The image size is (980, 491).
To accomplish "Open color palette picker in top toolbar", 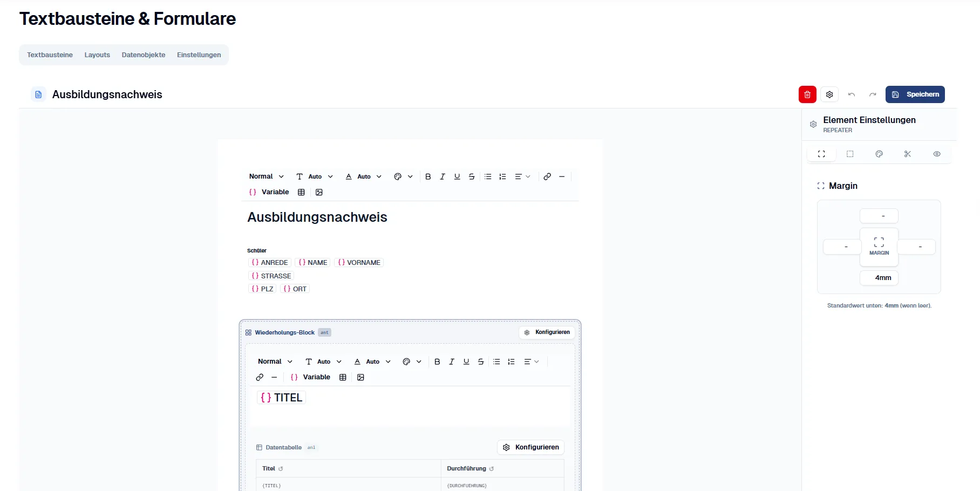I will click(x=403, y=176).
